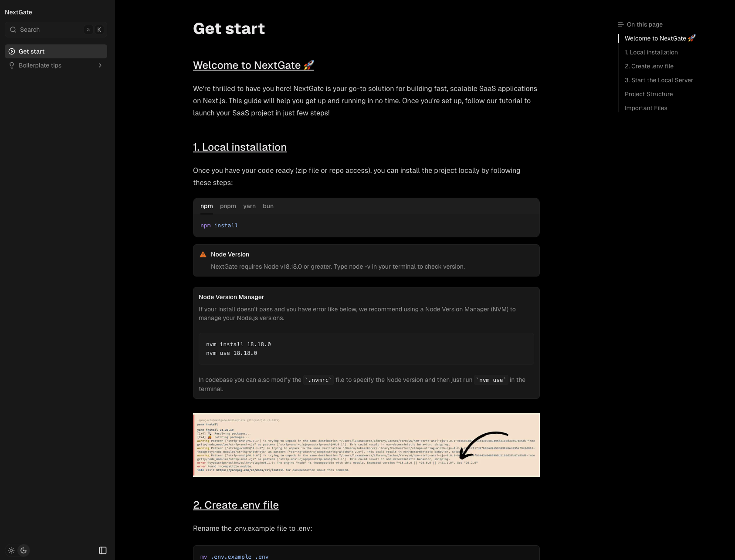
Task: Click the nvm install 18.18.0 code line
Action: [x=238, y=344]
